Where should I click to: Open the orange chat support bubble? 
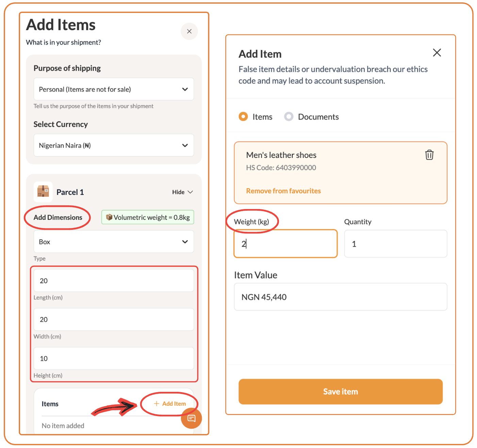(x=192, y=418)
